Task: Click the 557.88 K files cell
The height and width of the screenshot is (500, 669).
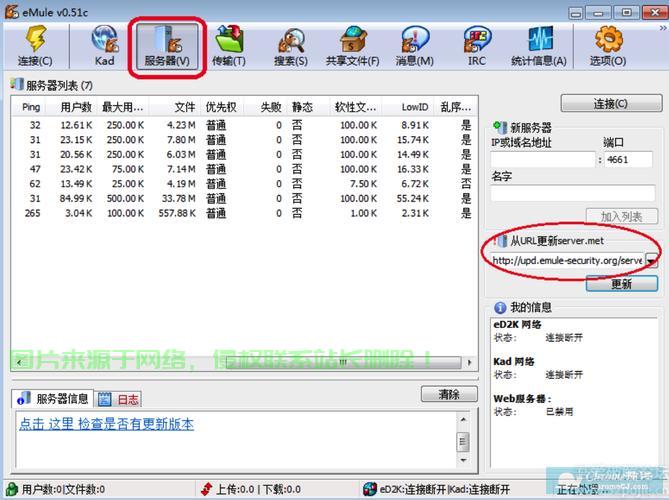Action: coord(177,213)
